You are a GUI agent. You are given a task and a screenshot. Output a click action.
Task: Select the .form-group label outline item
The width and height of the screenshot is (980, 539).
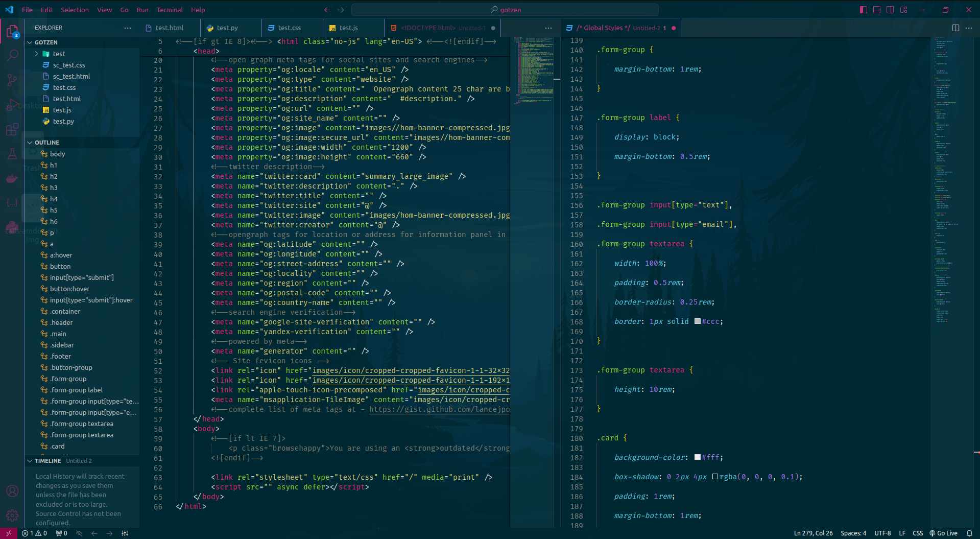[x=76, y=390]
